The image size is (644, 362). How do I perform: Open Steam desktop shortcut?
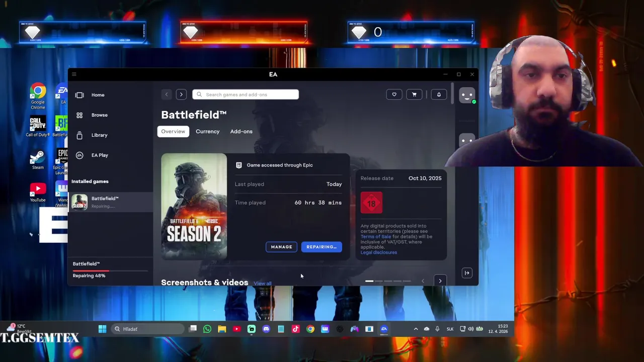[38, 159]
